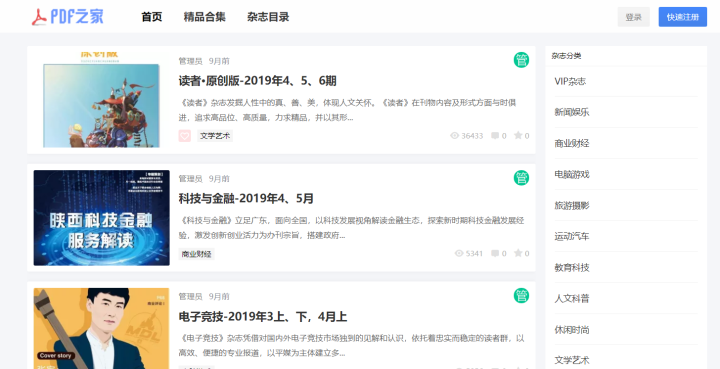
Task: Open the 精品合集 navigation item
Action: tap(204, 17)
